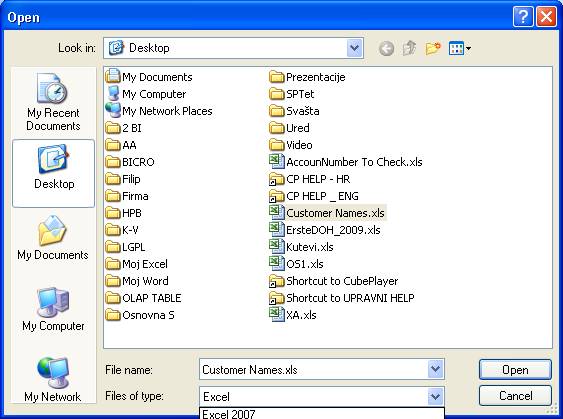This screenshot has width=563, height=419.
Task: Click the Cancel button
Action: click(x=515, y=396)
